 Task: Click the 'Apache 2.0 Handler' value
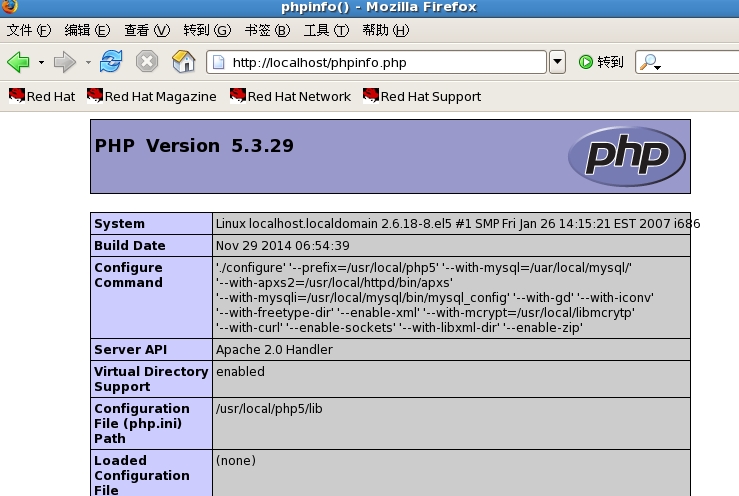[274, 349]
